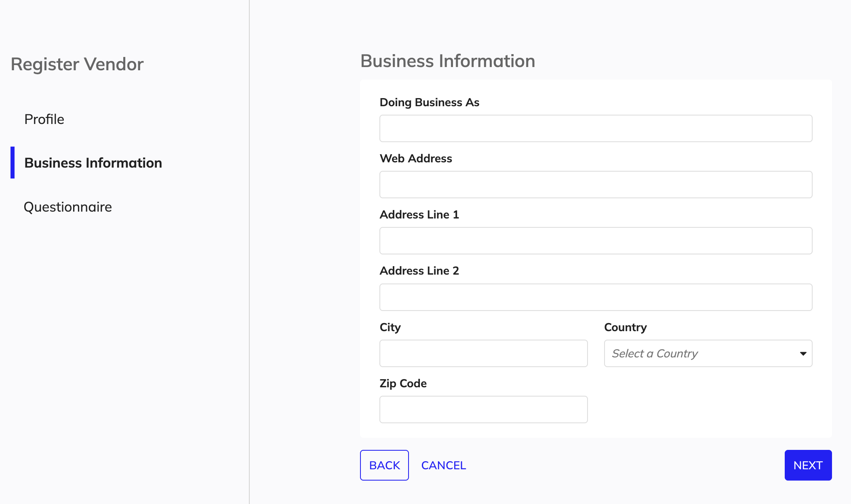Image resolution: width=851 pixels, height=504 pixels.
Task: Focus the City text box
Action: point(483,353)
